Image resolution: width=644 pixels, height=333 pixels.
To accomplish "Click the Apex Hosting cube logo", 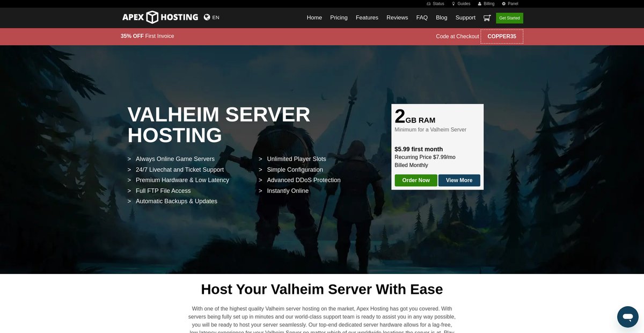I will tap(160, 17).
